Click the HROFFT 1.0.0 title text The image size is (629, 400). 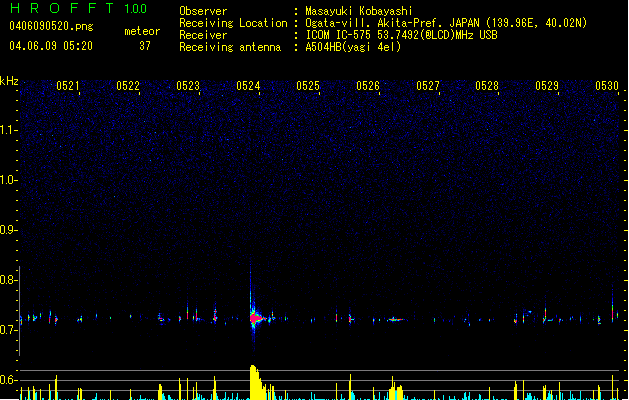pos(78,8)
